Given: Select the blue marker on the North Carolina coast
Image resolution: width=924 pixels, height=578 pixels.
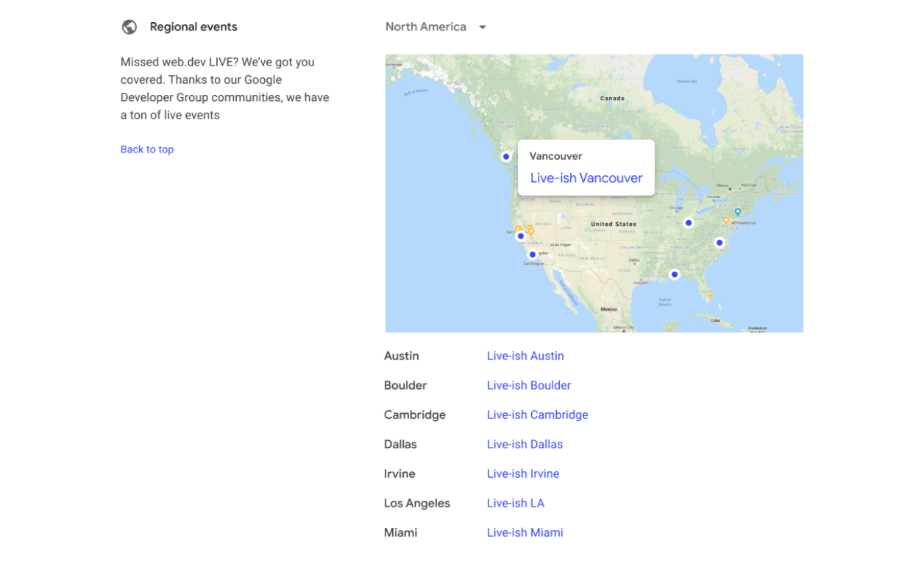Looking at the screenshot, I should point(718,243).
